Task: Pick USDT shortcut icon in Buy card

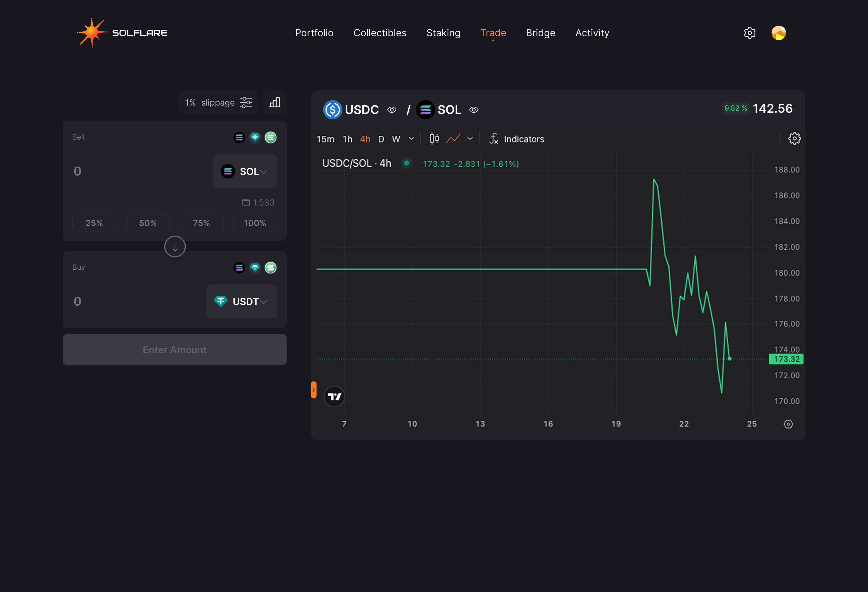Action: (x=255, y=267)
